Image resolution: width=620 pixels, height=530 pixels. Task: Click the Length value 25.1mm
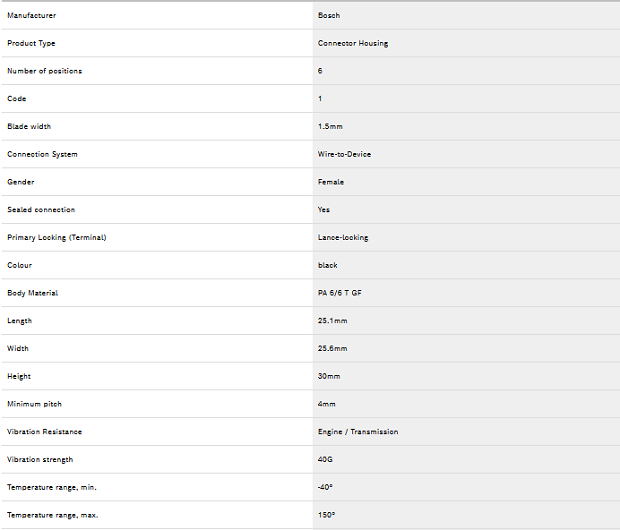pos(333,321)
